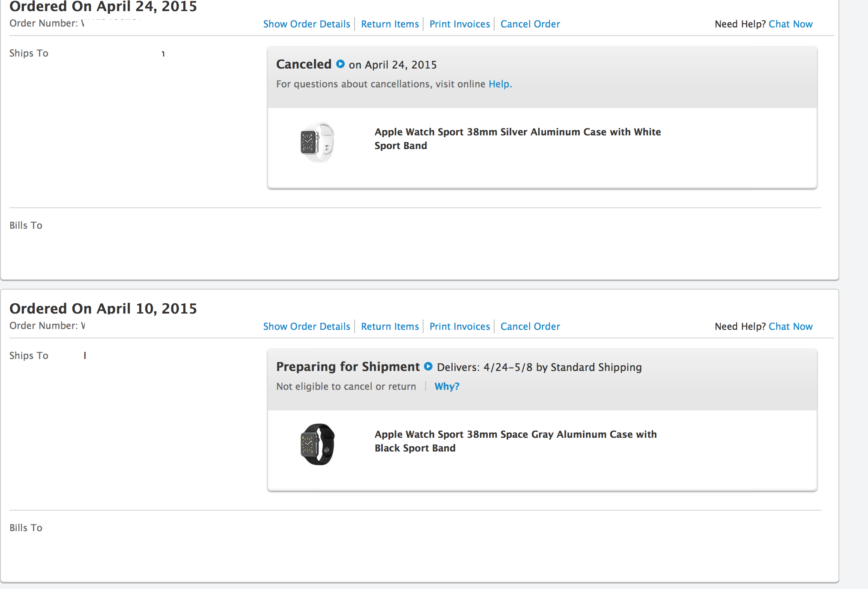The height and width of the screenshot is (589, 868).
Task: Click Return Items on April 10 order
Action: point(390,326)
